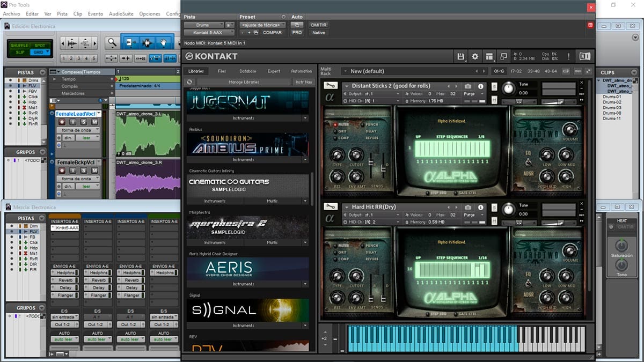Open the AudioSuite menu

pos(121,14)
